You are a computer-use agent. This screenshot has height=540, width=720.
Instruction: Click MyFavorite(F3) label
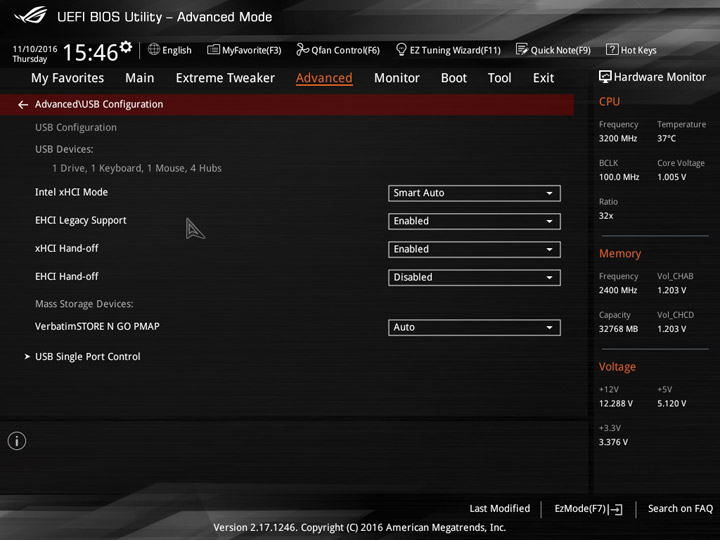(x=252, y=50)
